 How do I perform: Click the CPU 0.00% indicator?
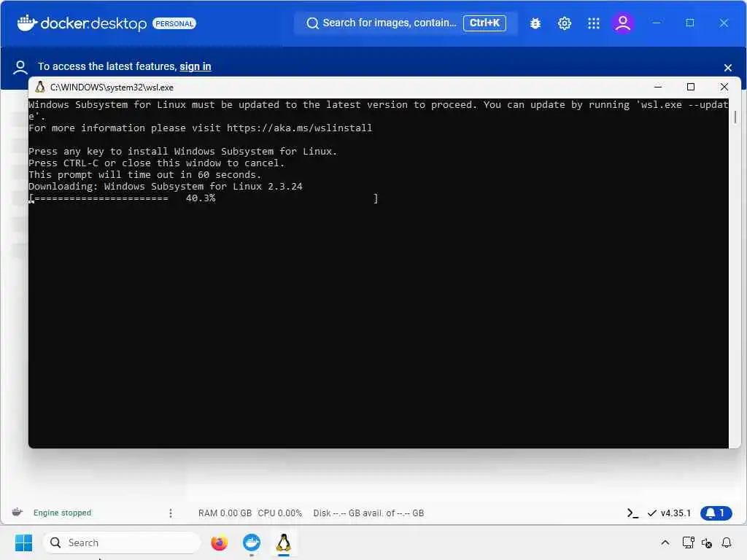click(279, 513)
